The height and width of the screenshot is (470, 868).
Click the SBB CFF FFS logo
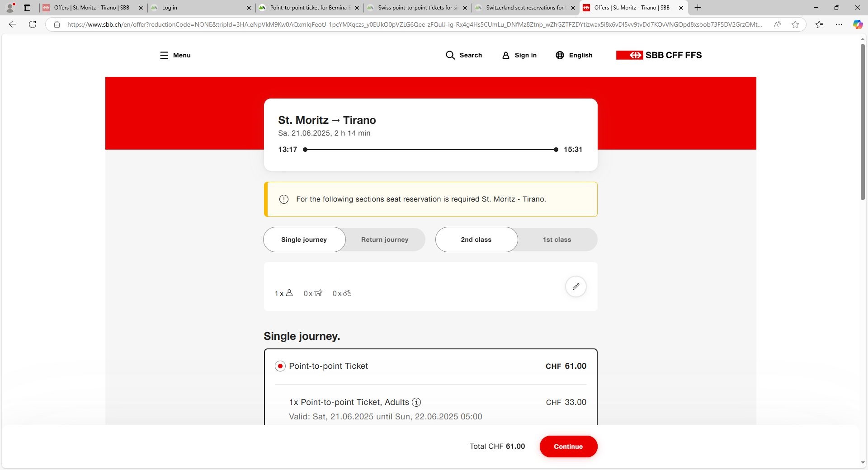(659, 55)
